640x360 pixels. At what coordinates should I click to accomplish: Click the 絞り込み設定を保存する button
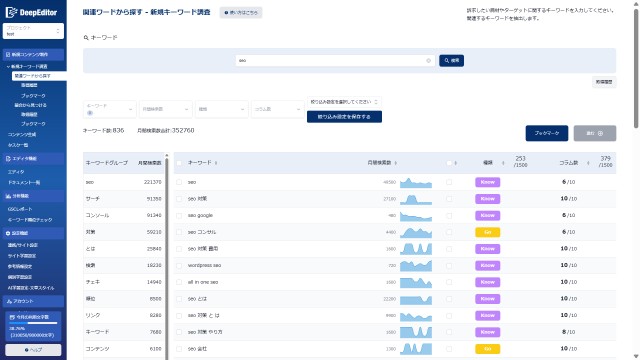click(344, 117)
